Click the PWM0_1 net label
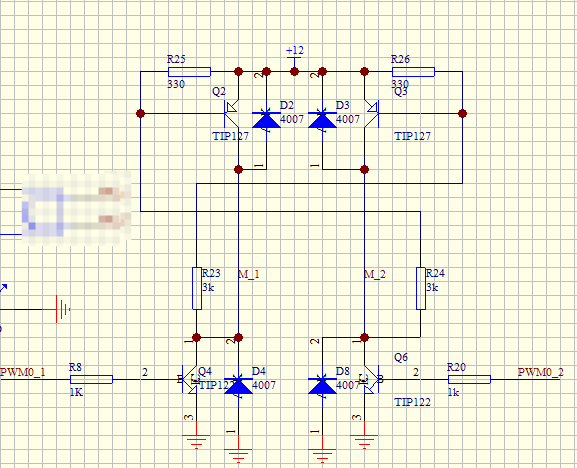Screen dimensions: 577x468 coord(23,372)
